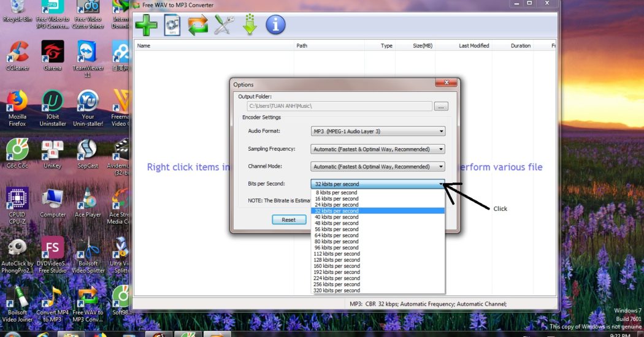Open Recycle Bin desktop icon
Viewport: 644px width, 337px height.
click(17, 11)
